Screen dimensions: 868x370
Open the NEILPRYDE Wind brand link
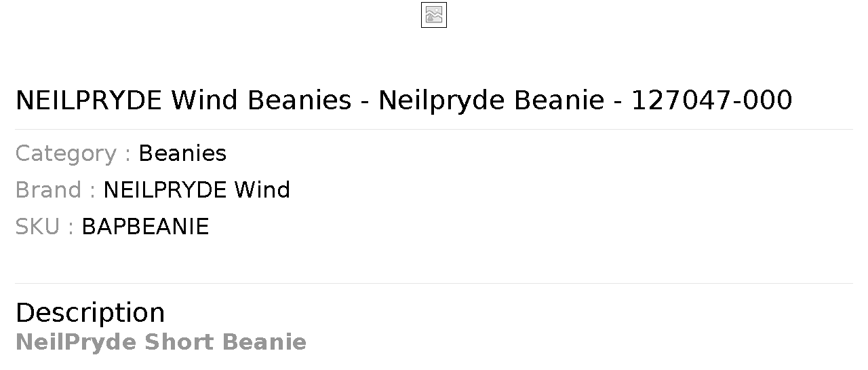[197, 189]
